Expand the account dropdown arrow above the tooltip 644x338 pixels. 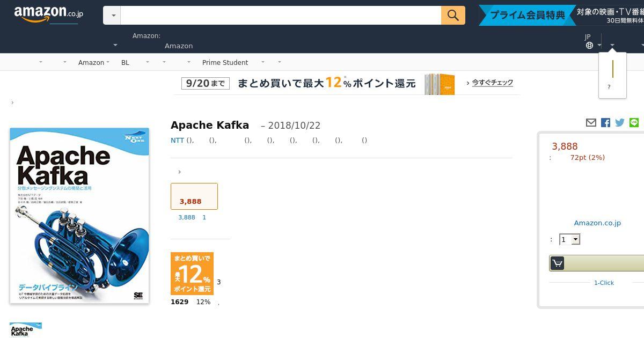(612, 46)
